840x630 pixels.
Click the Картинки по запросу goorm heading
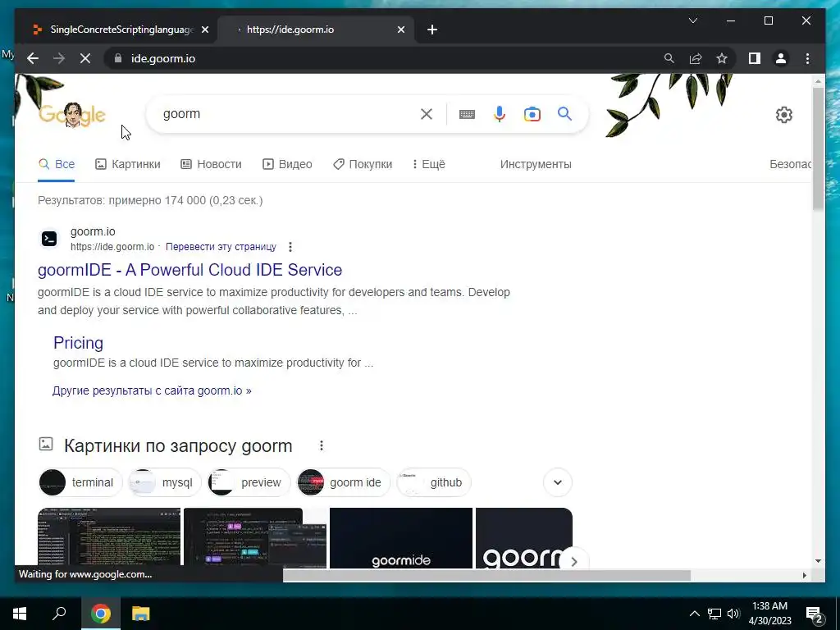point(178,445)
